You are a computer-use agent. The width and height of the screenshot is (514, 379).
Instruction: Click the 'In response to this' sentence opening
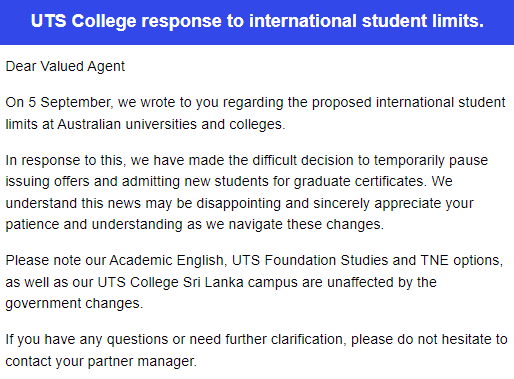65,160
